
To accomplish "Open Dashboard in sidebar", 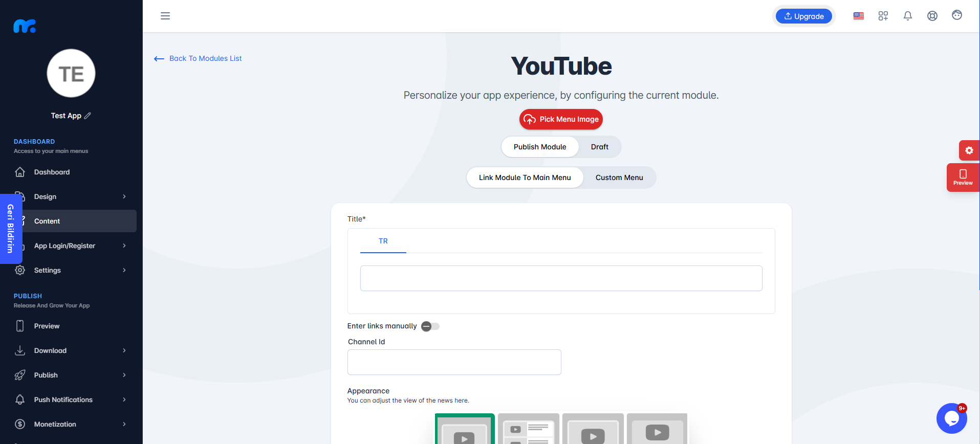I will click(x=71, y=172).
